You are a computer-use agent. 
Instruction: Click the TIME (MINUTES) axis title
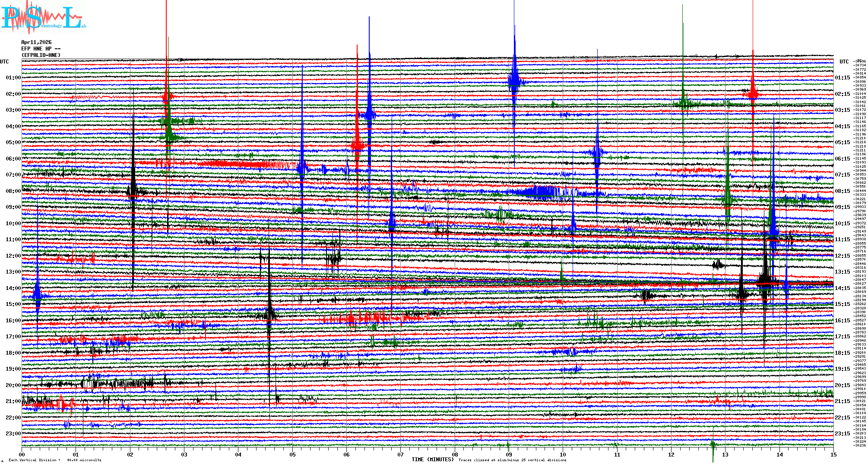432,460
